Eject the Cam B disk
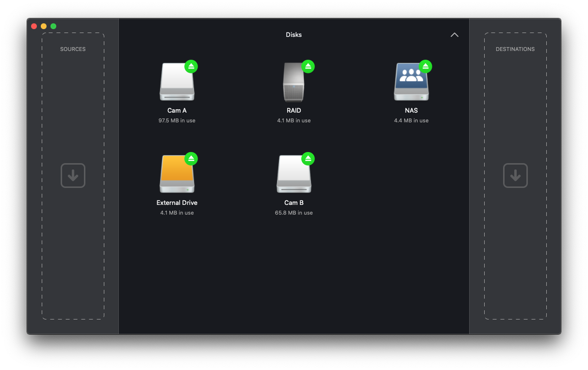This screenshot has height=370, width=588. pyautogui.click(x=308, y=159)
